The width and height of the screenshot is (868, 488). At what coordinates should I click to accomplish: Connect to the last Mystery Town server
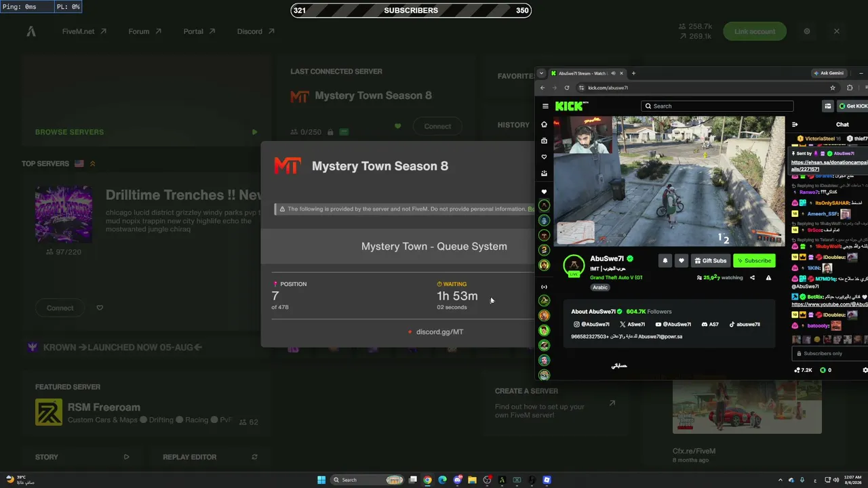pyautogui.click(x=437, y=126)
